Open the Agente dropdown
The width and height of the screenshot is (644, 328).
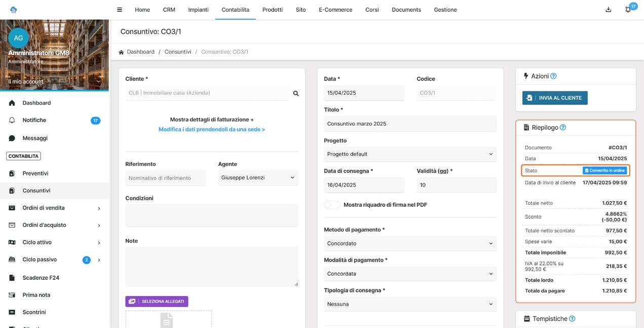258,178
